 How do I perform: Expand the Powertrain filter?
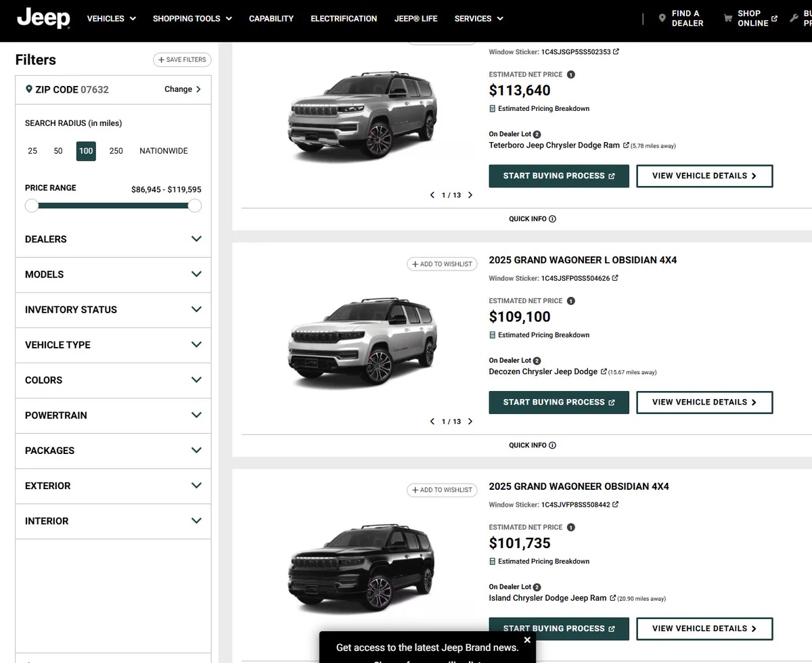[113, 415]
